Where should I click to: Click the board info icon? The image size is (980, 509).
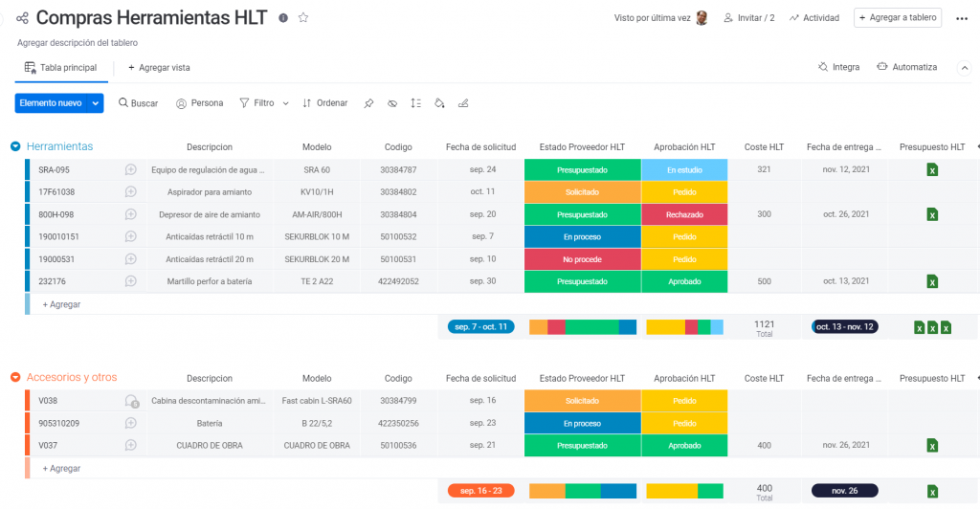pos(283,18)
